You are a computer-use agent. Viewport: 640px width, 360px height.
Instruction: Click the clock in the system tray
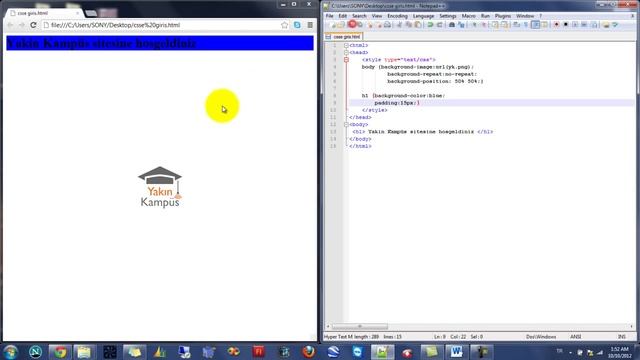(620, 353)
